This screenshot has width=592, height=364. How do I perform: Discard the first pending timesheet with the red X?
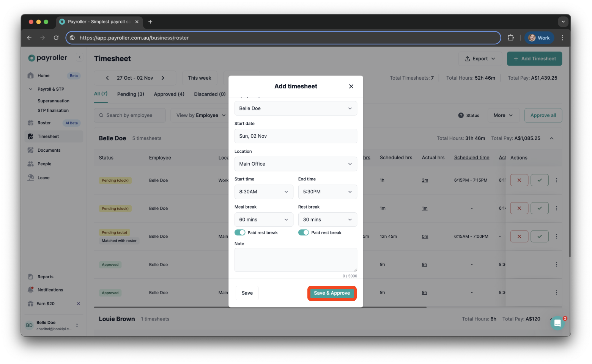click(519, 180)
